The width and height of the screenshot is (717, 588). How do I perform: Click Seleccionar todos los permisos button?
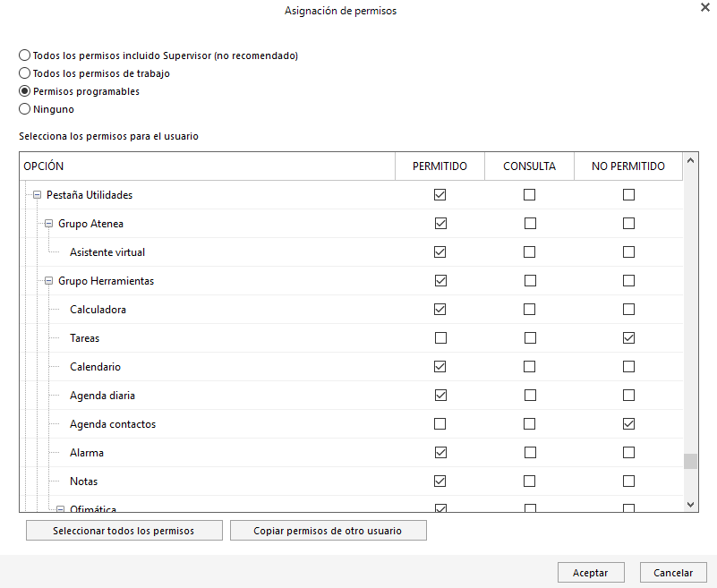124,531
